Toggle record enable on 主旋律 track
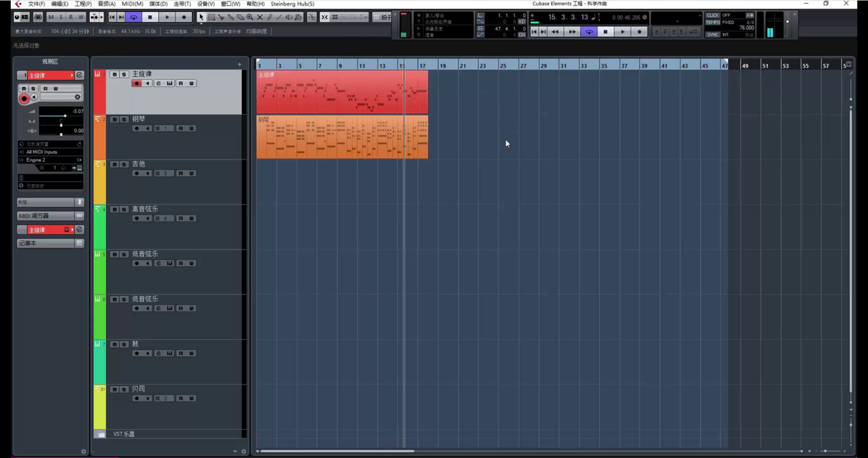868x458 pixels. click(137, 83)
